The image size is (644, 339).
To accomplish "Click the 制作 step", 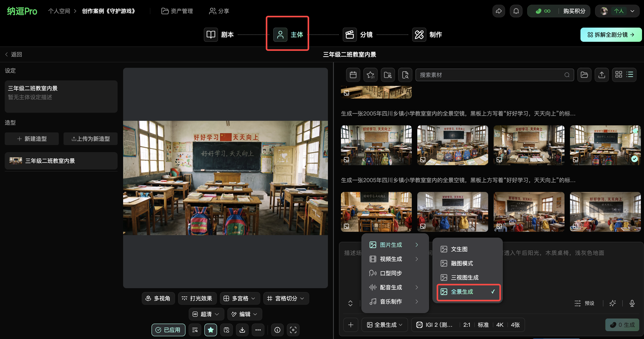I will point(427,34).
